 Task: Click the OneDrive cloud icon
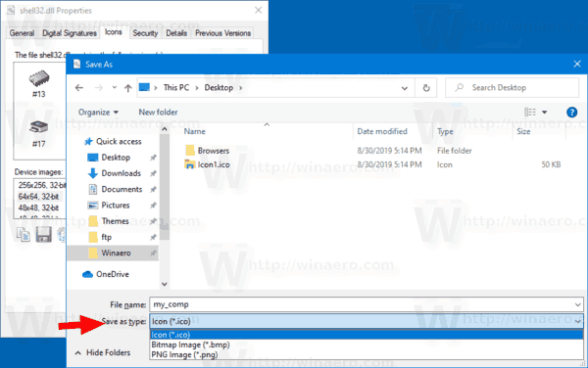[x=87, y=274]
